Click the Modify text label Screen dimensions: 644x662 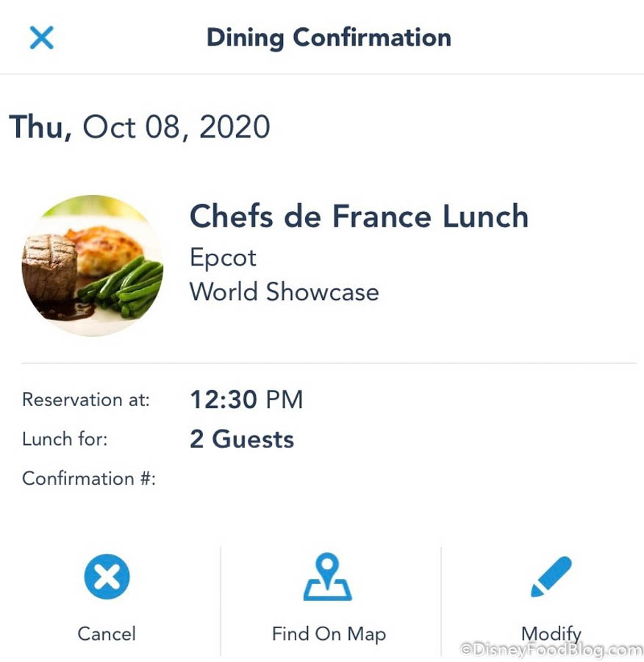coord(551,633)
